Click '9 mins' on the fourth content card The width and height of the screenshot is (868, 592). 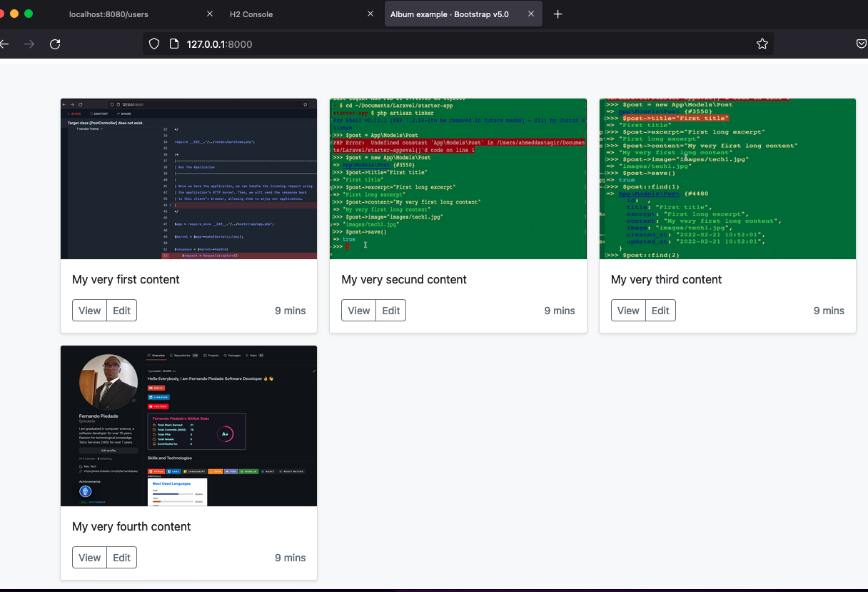click(291, 558)
